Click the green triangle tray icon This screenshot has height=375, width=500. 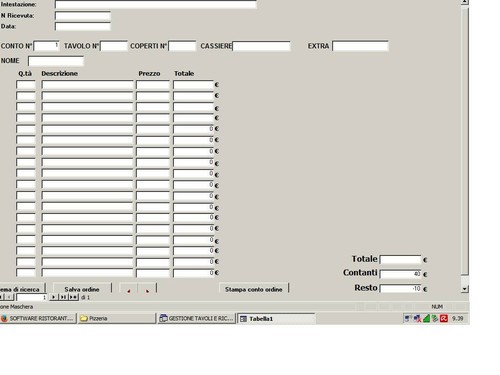[x=426, y=319]
